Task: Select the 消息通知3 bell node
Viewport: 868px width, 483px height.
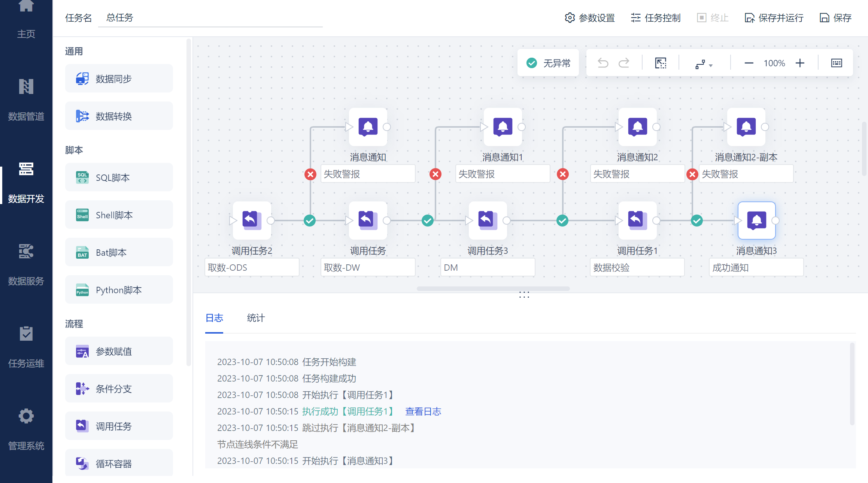Action: click(756, 220)
